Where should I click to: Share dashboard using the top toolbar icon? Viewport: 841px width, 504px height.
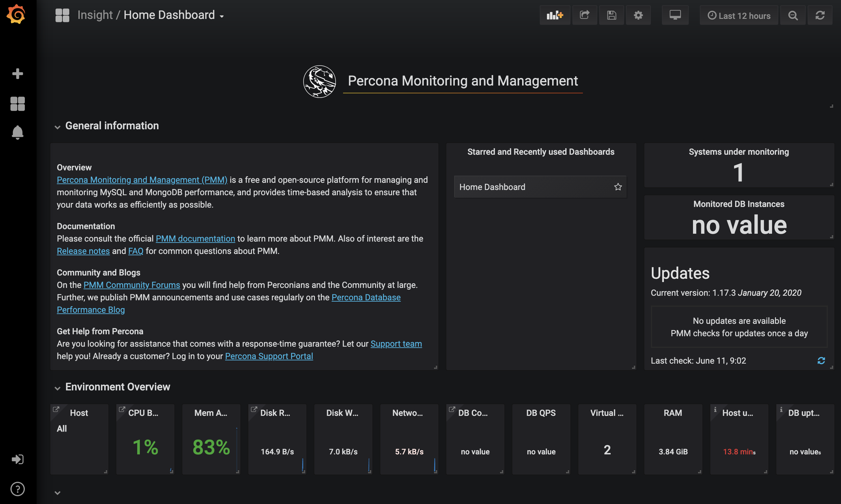(584, 15)
